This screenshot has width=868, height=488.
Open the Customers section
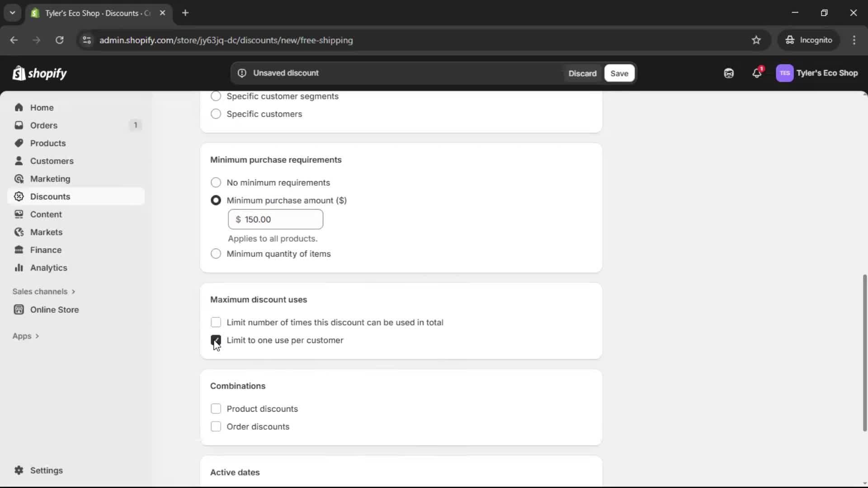52,160
